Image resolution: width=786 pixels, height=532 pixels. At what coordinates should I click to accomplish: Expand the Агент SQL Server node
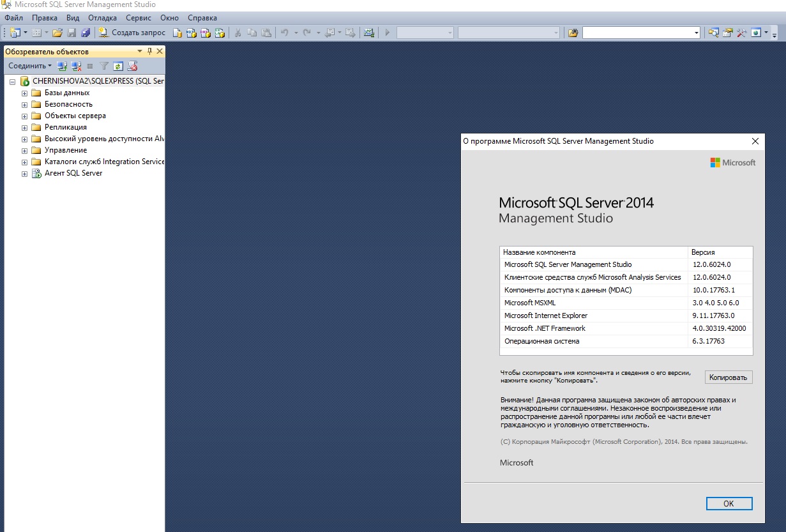click(x=25, y=174)
